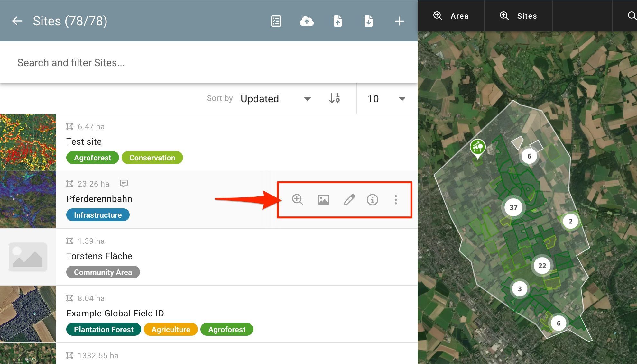Zoom map to Area
The image size is (637, 364).
[451, 16]
